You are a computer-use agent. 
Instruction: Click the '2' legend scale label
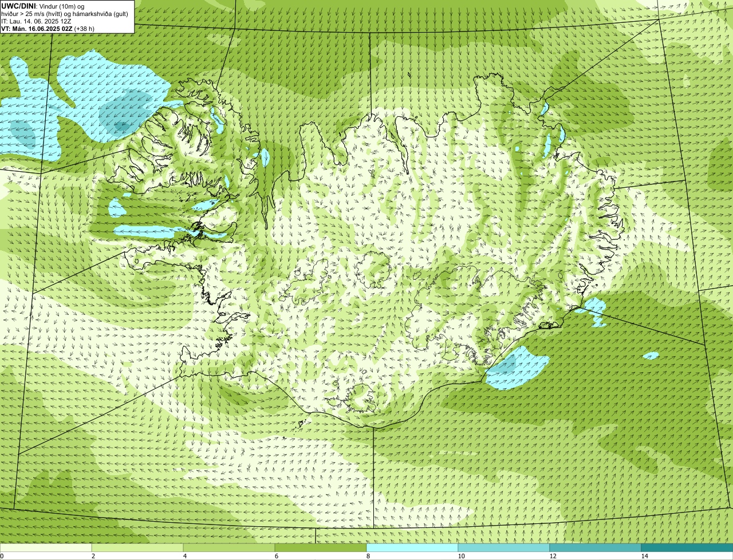coord(93,556)
